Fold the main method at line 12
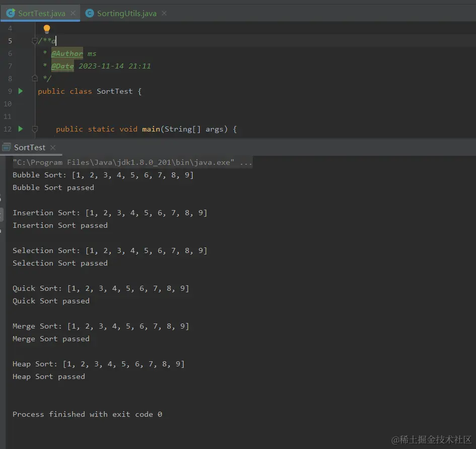The image size is (476, 449). (35, 129)
